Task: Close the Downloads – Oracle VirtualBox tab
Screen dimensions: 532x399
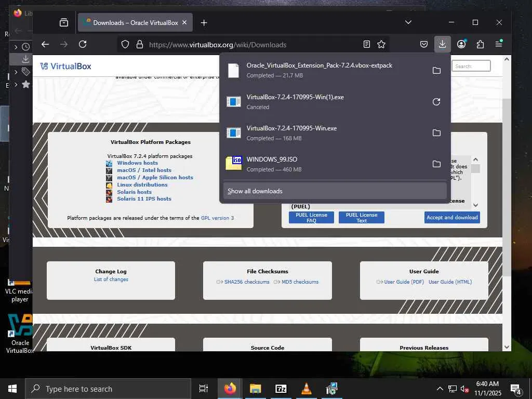Action: (x=184, y=22)
